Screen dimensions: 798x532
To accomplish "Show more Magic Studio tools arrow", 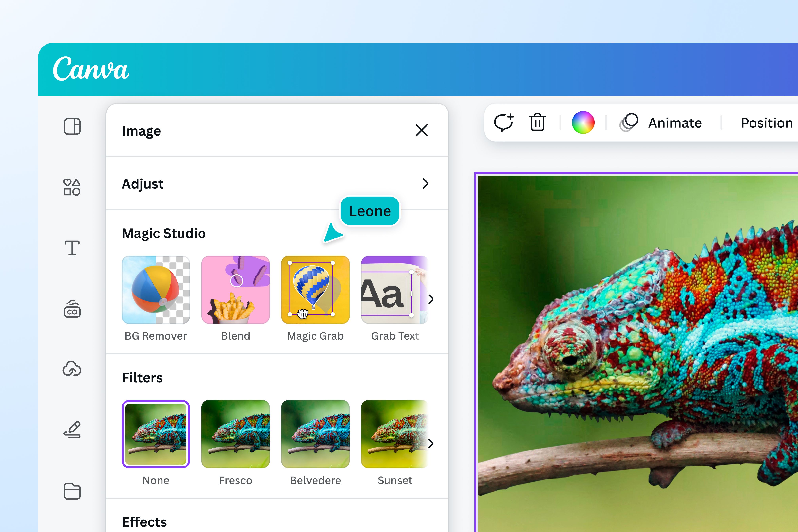I will click(x=431, y=299).
